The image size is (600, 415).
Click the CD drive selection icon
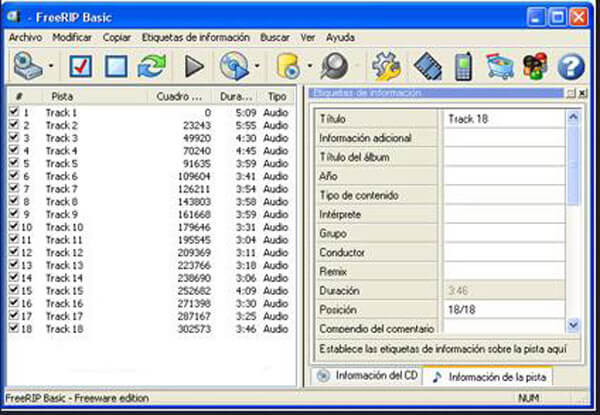pyautogui.click(x=28, y=66)
